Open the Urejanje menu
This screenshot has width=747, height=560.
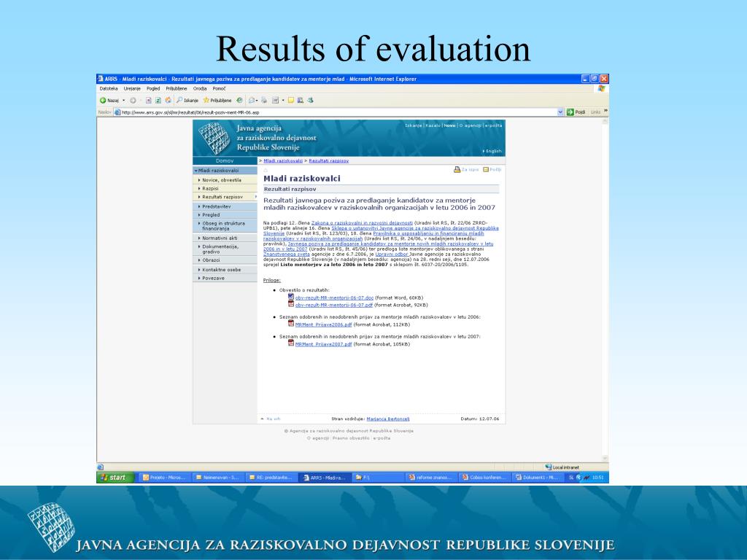132,88
